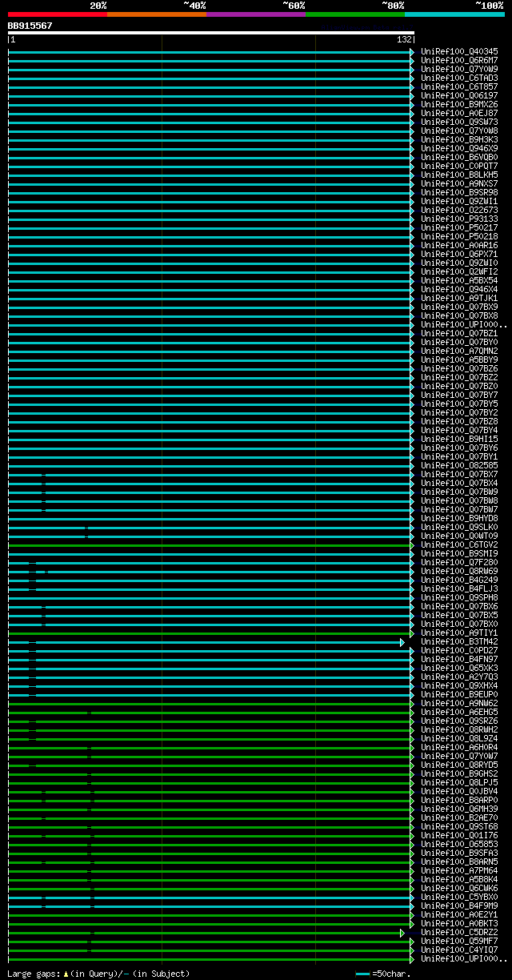Select the UniRef100_A0EJ87 label

pos(460,113)
